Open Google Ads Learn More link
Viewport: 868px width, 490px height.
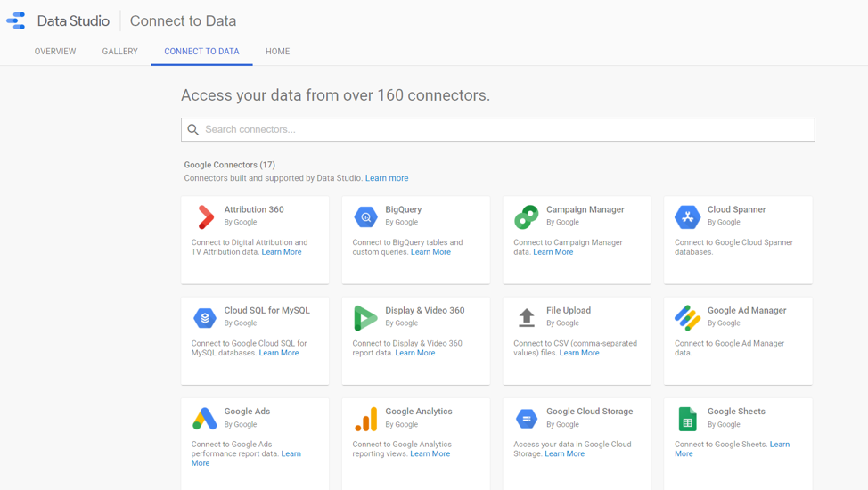[x=291, y=453]
